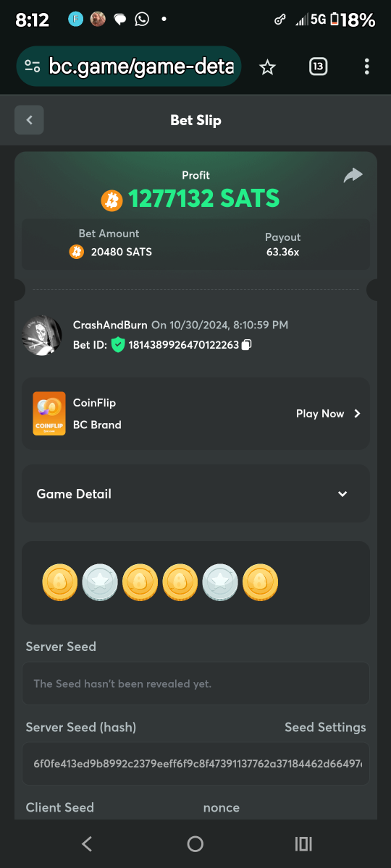
Task: Tap the second silver star coin
Action: [220, 582]
